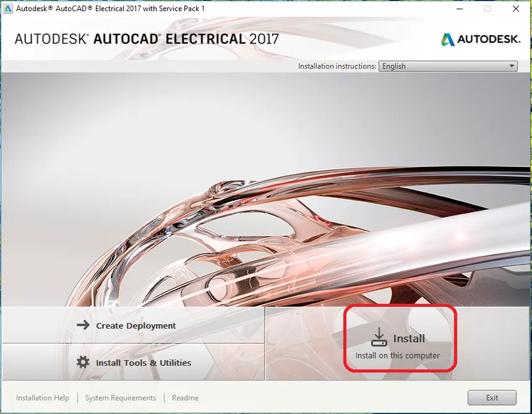Screen dimensions: 532x414
Task: Click the Create Deployment arrow icon
Action: (x=84, y=325)
